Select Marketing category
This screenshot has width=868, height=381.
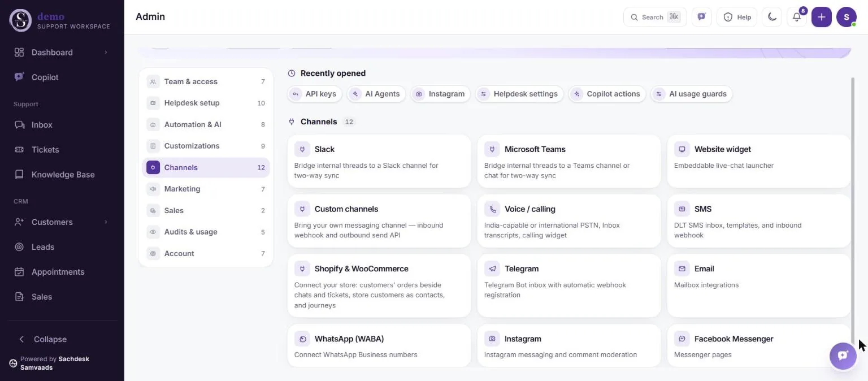coord(206,189)
